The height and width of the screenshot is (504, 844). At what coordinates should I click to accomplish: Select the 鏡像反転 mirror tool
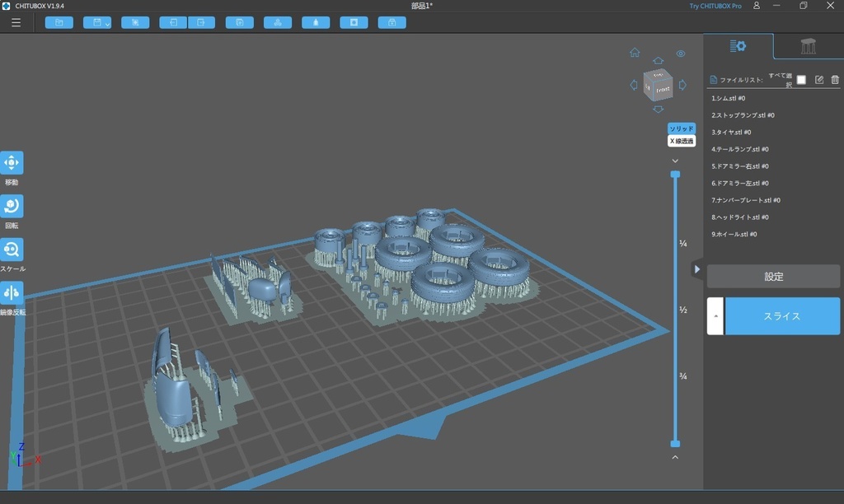(x=12, y=292)
